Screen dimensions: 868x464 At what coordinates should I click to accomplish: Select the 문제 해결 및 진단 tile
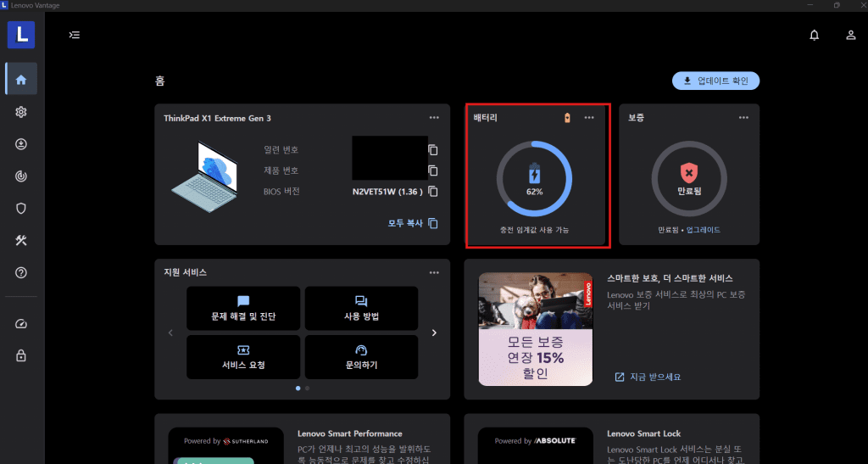point(243,309)
